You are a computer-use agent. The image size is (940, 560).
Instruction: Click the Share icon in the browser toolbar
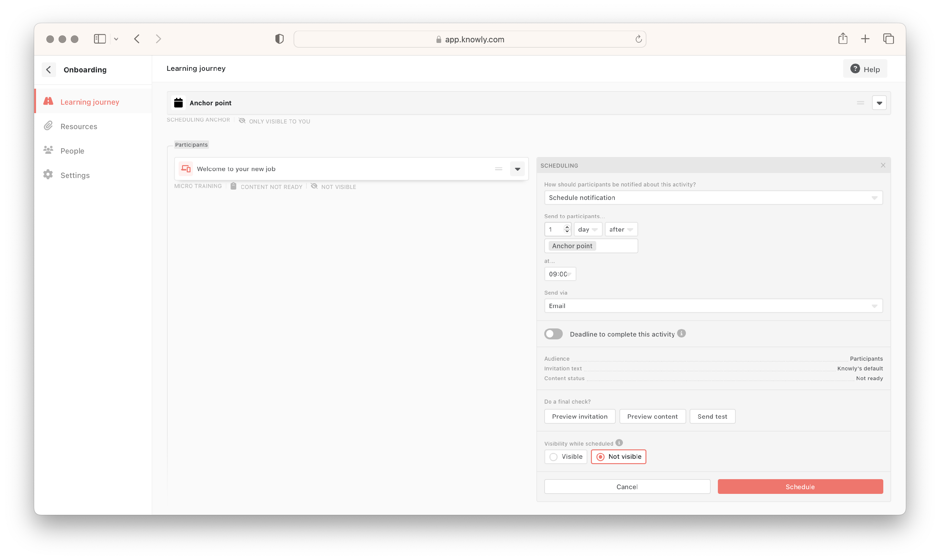pos(843,39)
